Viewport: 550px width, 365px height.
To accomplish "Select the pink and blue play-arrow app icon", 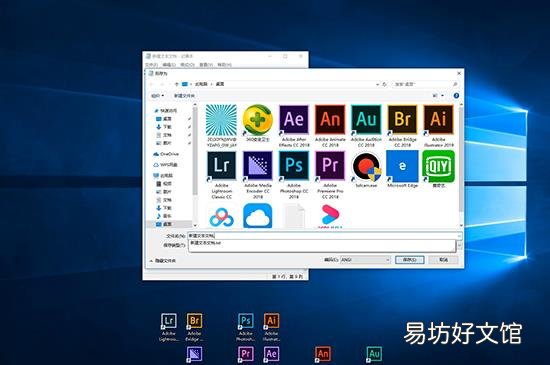I will 330,216.
